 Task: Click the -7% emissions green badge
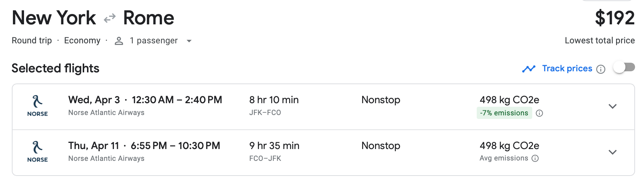504,113
